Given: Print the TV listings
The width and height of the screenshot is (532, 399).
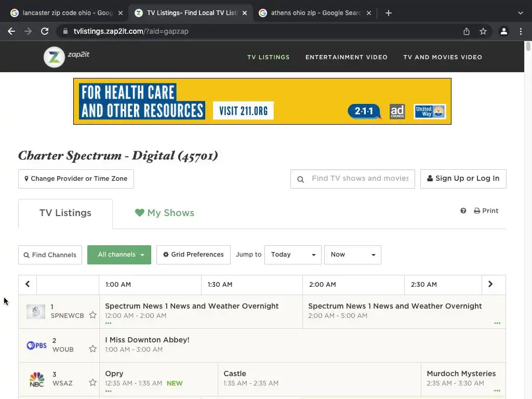Looking at the screenshot, I should point(486,211).
